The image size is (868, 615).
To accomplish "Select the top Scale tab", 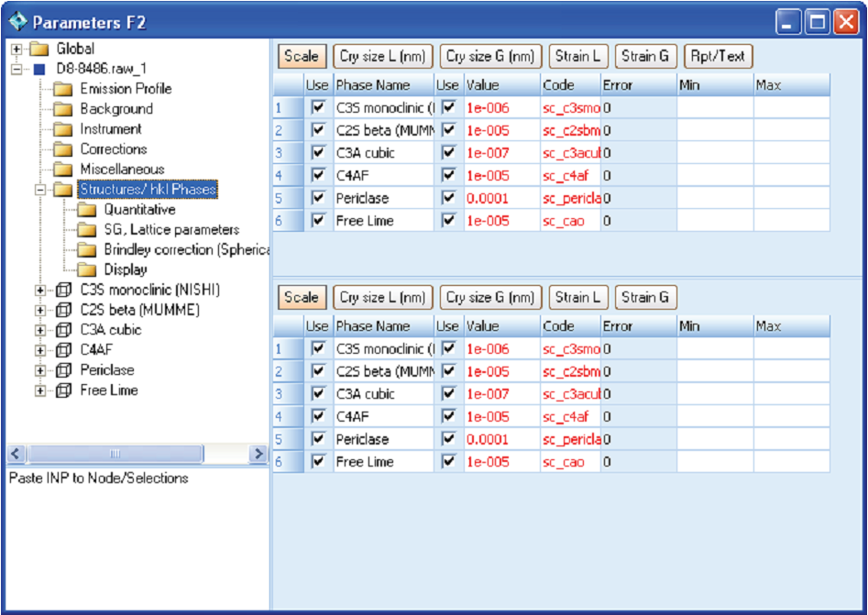I will tap(302, 56).
